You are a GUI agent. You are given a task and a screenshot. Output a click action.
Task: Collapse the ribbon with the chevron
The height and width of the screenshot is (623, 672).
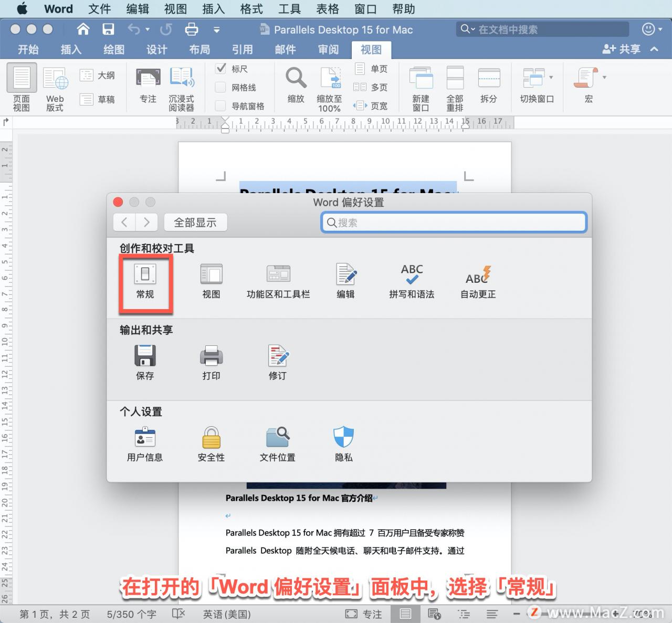point(654,49)
